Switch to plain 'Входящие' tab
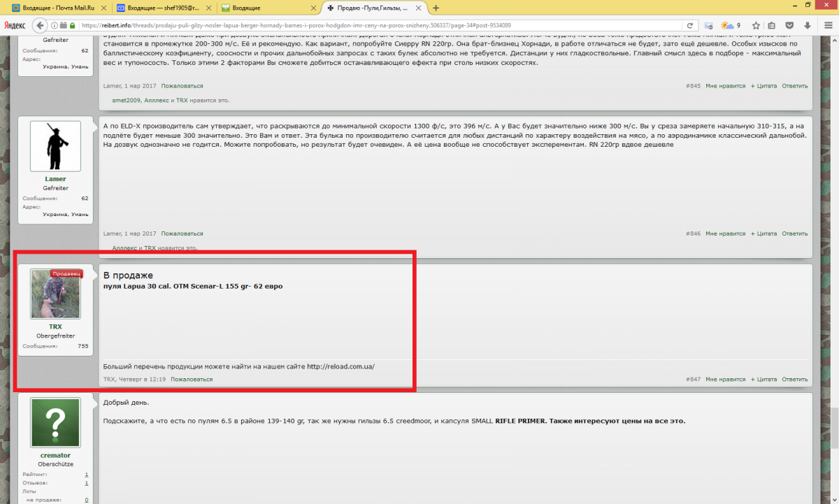The image size is (839, 504). (269, 8)
